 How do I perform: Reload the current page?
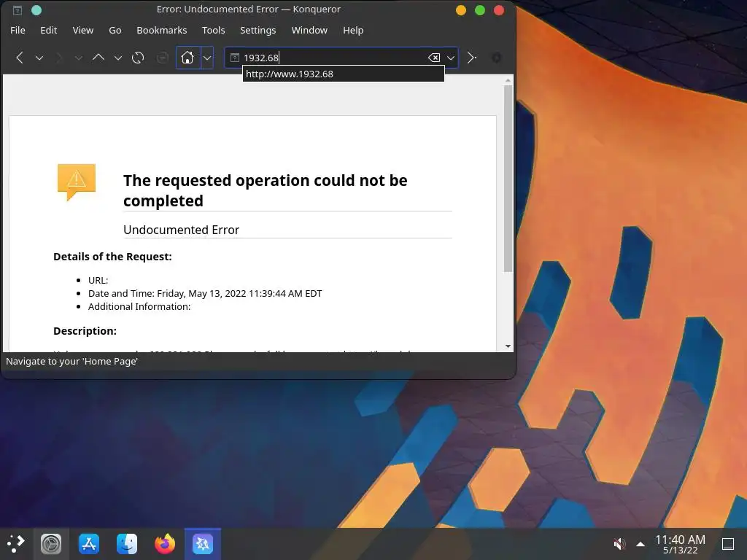(x=138, y=58)
